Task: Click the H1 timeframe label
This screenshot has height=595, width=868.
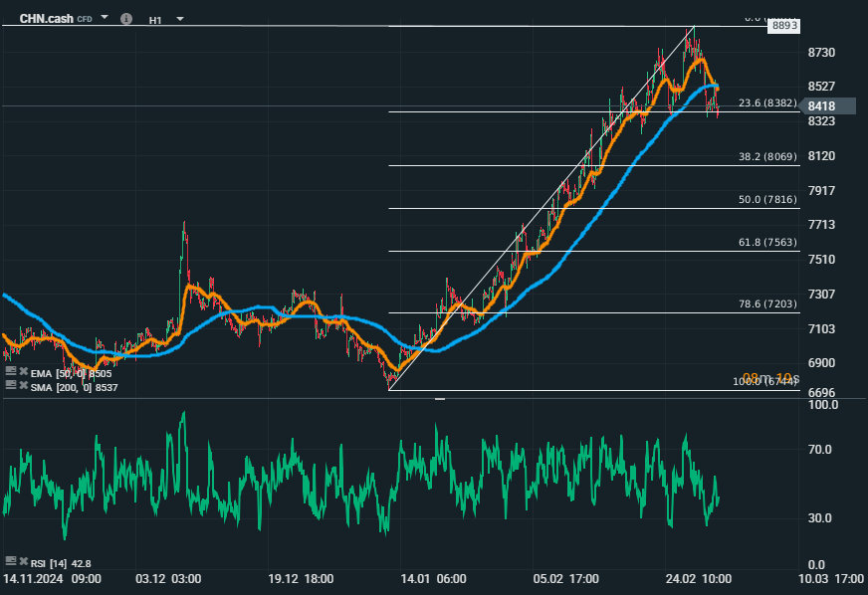Action: pyautogui.click(x=155, y=20)
